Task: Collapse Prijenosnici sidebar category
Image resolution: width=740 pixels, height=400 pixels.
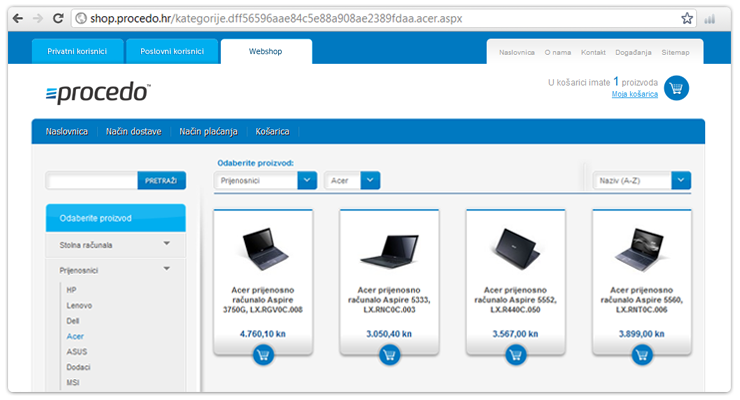Action: (x=115, y=270)
